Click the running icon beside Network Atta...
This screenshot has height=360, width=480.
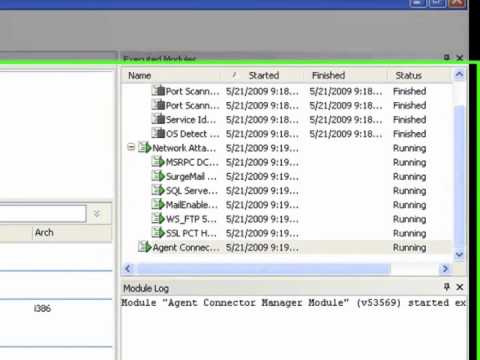coord(145,147)
